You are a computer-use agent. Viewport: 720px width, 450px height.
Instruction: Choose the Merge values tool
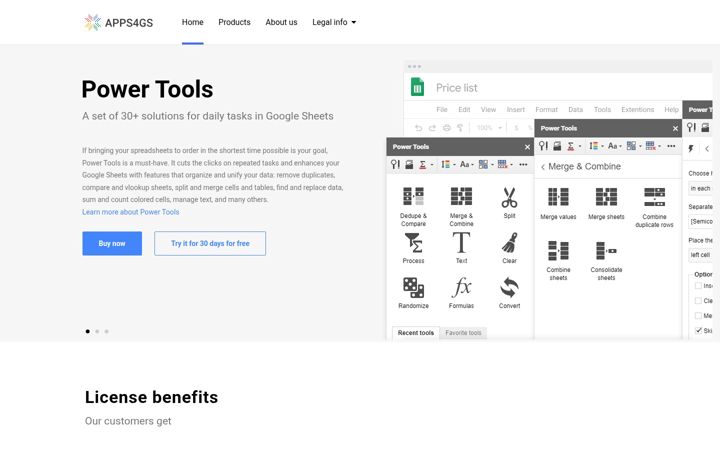[558, 204]
